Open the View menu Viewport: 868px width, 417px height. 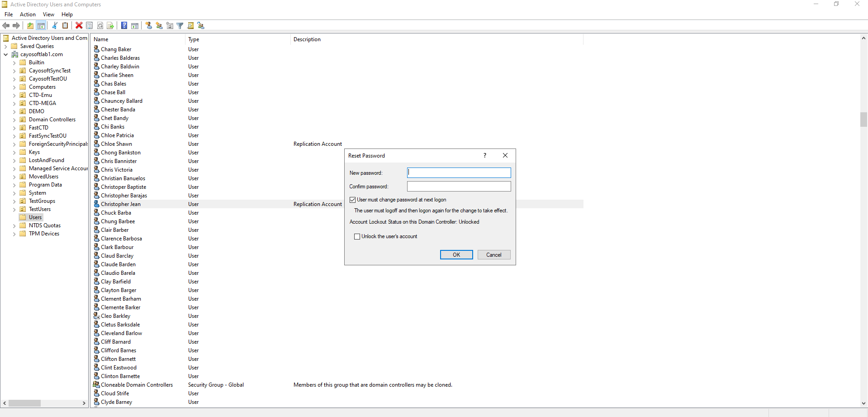point(48,14)
